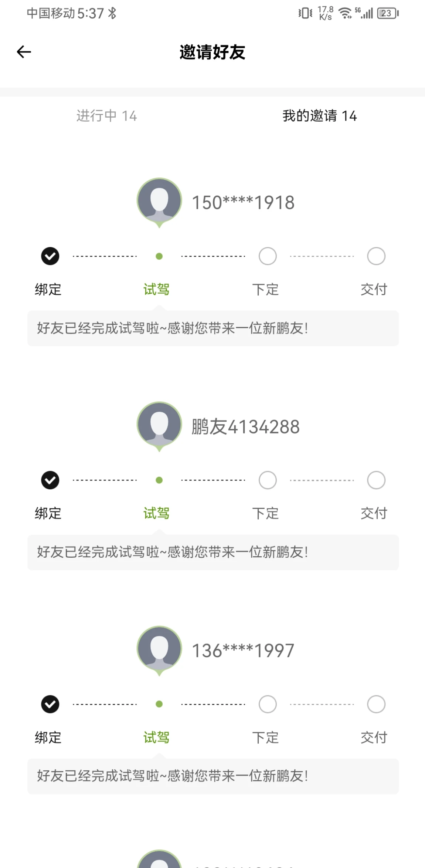Screen dimensions: 425x868
Task: Tap the Wi-Fi icon in status bar
Action: (345, 13)
